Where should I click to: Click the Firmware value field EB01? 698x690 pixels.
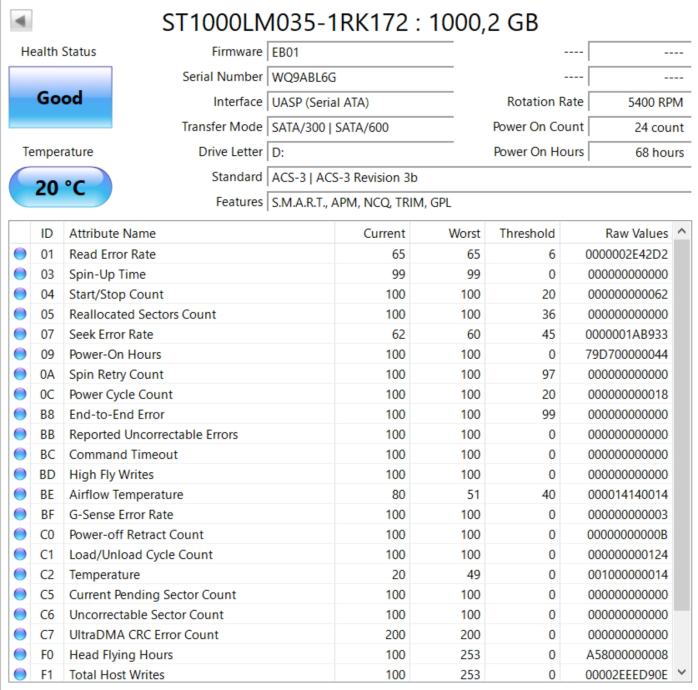(x=360, y=52)
